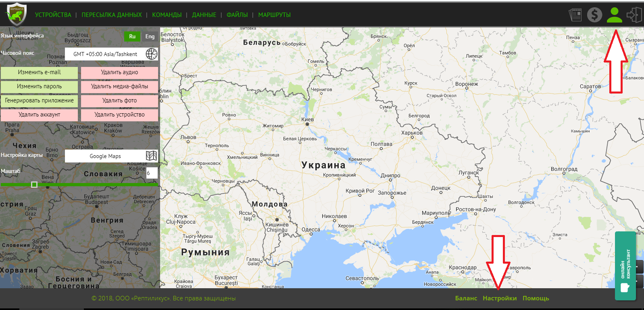Click the Молдова country label
This screenshot has height=310, width=644.
(x=270, y=204)
